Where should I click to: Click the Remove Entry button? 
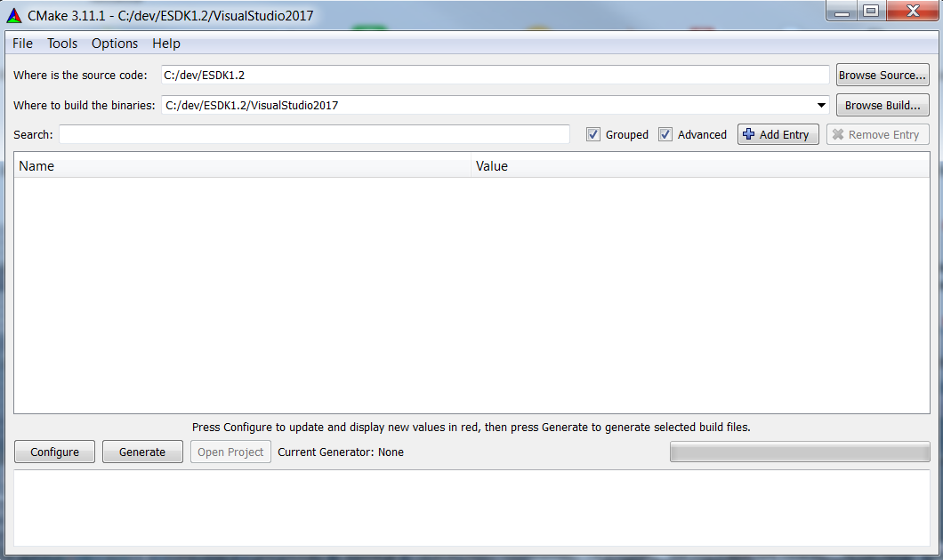(877, 134)
